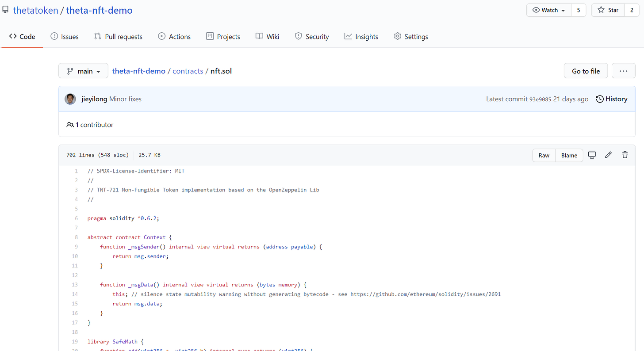Open the Minor fixes commit message
The height and width of the screenshot is (351, 644).
125,99
